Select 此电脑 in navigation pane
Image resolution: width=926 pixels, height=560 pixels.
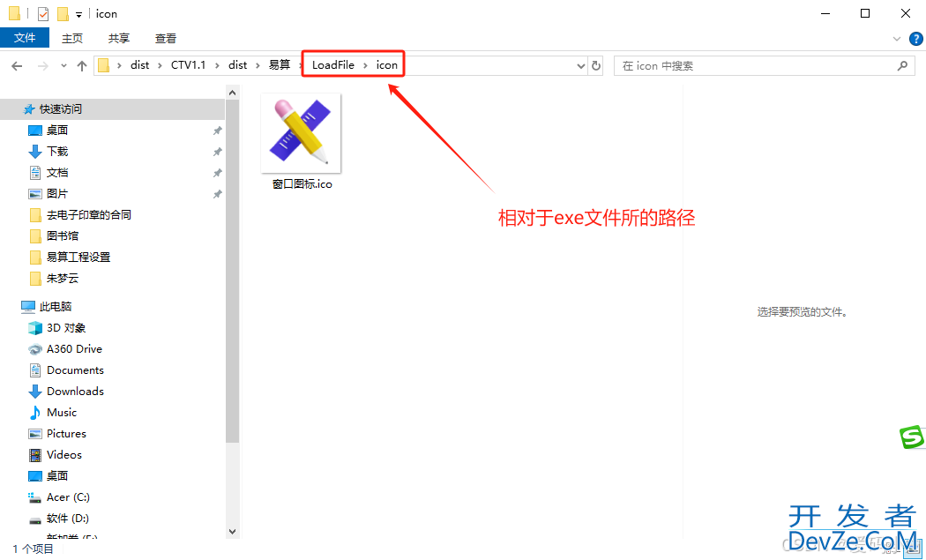(56, 307)
